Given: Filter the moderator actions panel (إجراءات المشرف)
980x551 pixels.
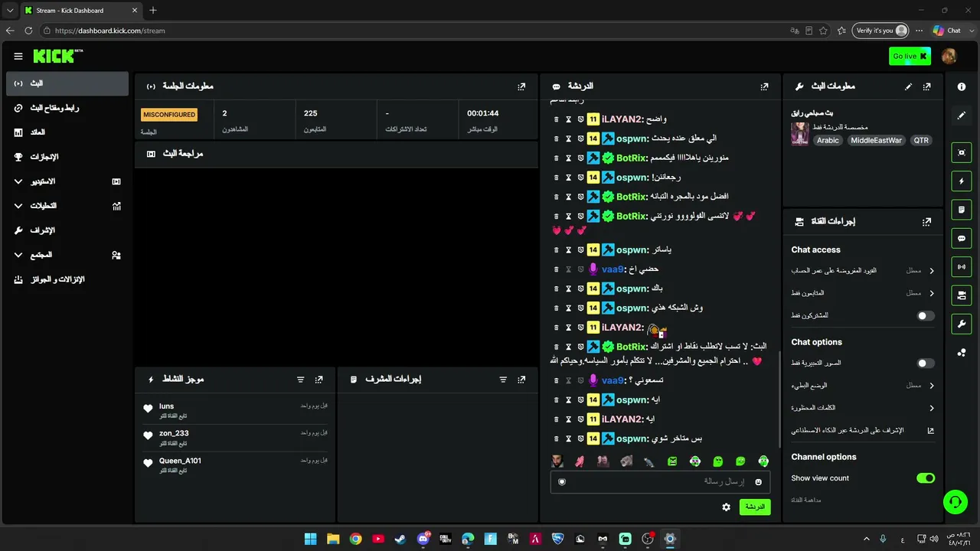Looking at the screenshot, I should coord(503,380).
